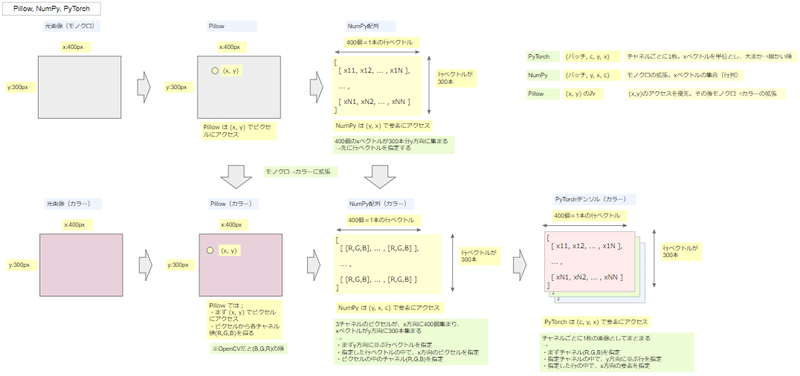Click the '元画像（モノクロ）' label
Image resolution: width=800 pixels, height=376 pixels.
coord(71,26)
